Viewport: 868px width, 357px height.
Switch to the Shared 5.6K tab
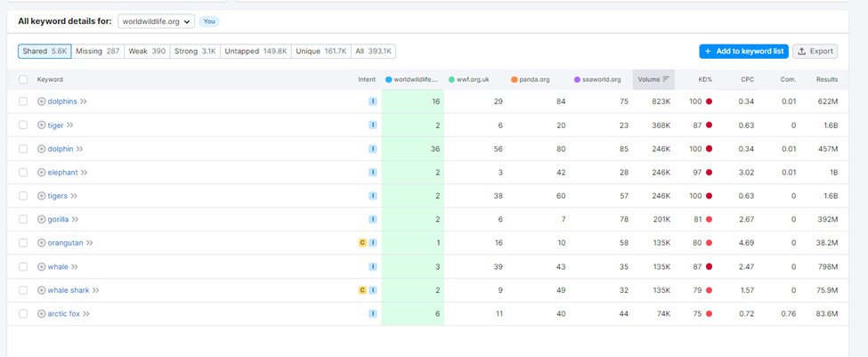(45, 52)
